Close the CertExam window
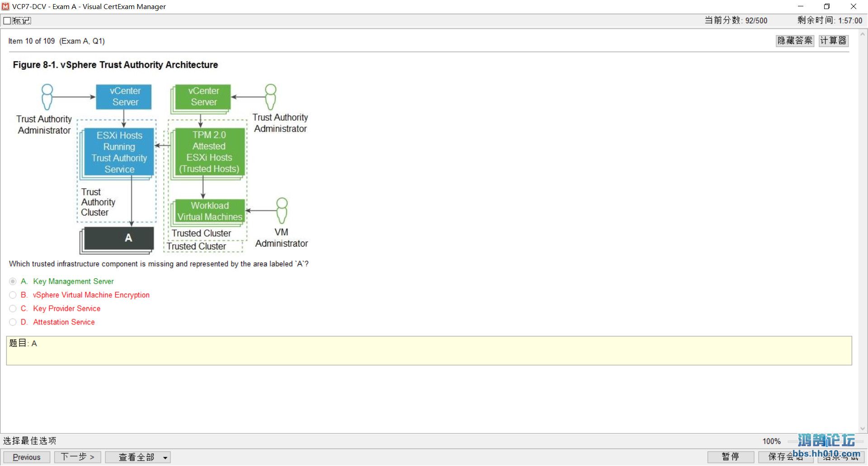The height and width of the screenshot is (466, 868). (x=854, y=6)
